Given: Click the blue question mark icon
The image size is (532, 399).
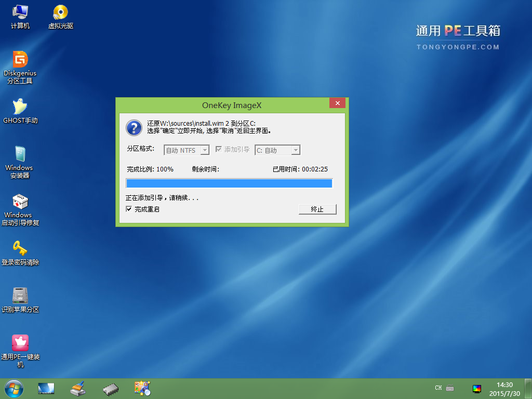Looking at the screenshot, I should tap(134, 128).
